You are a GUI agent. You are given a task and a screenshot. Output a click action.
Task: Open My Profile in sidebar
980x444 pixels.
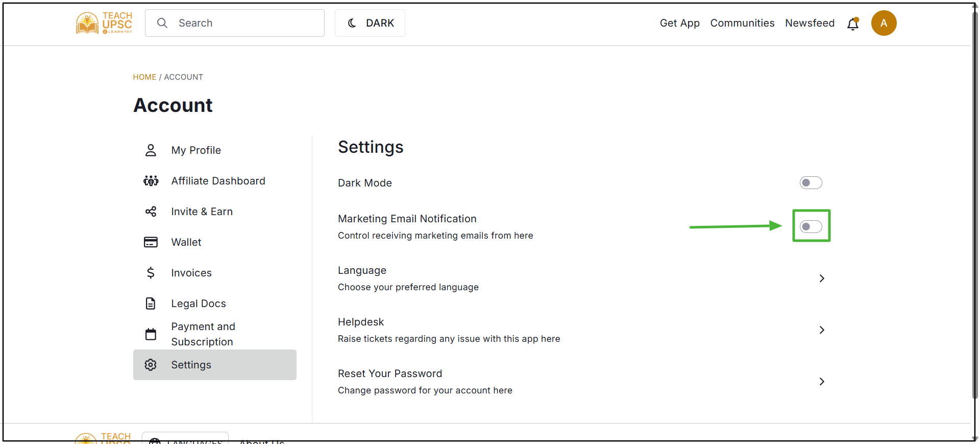[215, 150]
